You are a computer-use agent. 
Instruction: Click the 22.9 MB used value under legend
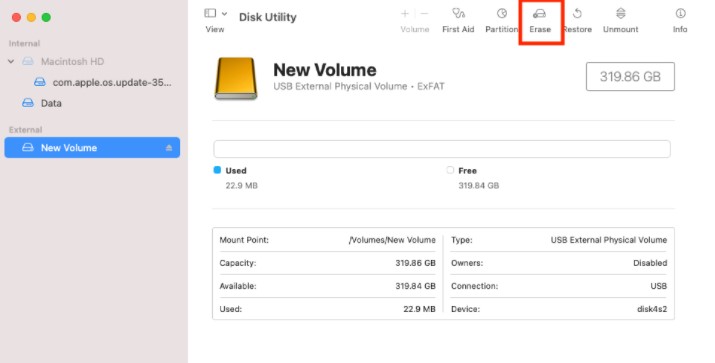pyautogui.click(x=241, y=186)
